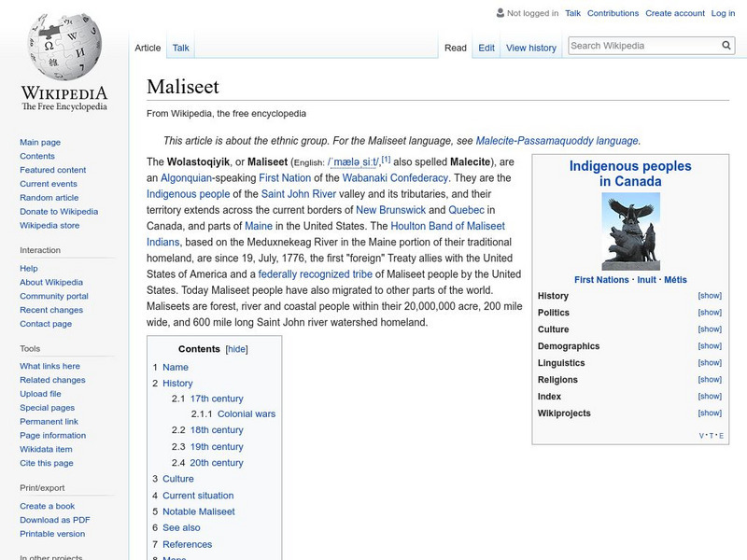Viewport: 747px width, 560px height.
Task: Show the History section in the infobox
Action: click(711, 297)
